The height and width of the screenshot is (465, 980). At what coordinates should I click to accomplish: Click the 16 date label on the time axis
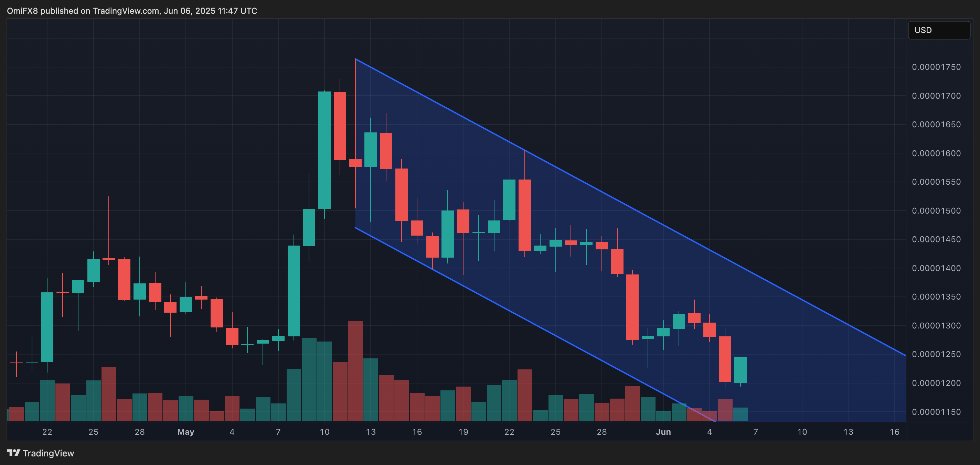[894, 432]
